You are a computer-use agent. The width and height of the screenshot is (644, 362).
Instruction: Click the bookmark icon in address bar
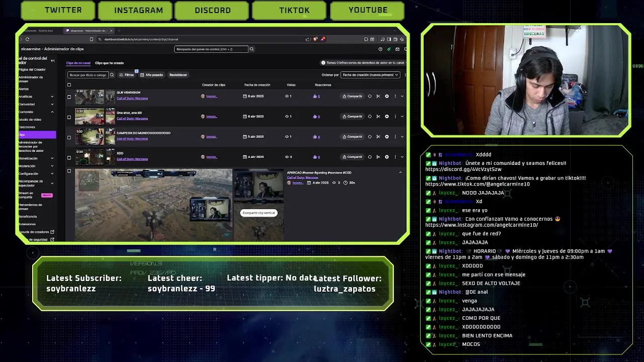(91, 39)
